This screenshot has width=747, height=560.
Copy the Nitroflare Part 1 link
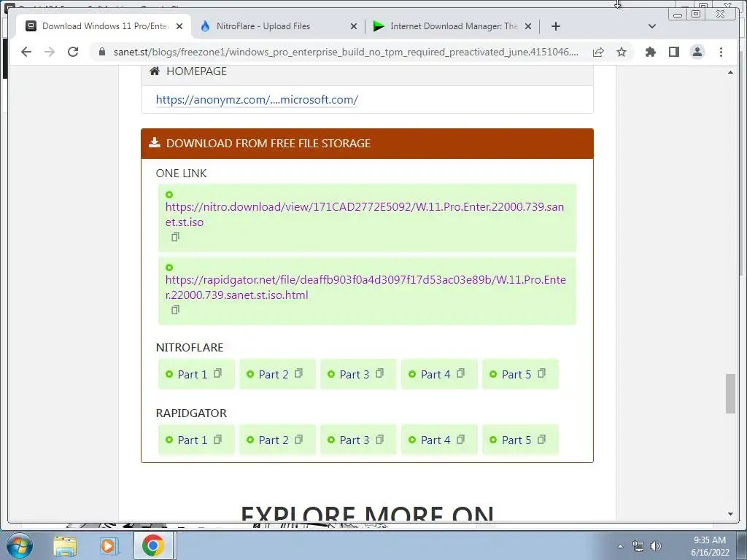pyautogui.click(x=217, y=373)
